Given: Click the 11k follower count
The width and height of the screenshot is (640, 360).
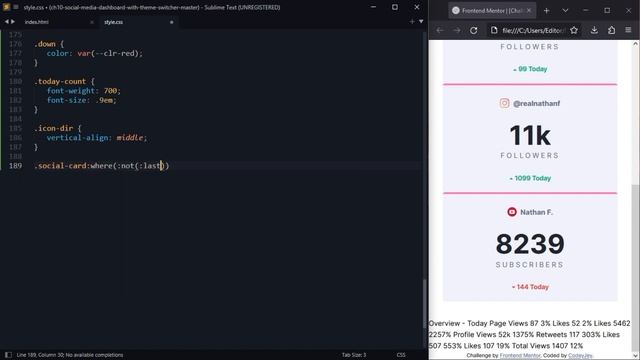Looking at the screenshot, I should coord(530,136).
